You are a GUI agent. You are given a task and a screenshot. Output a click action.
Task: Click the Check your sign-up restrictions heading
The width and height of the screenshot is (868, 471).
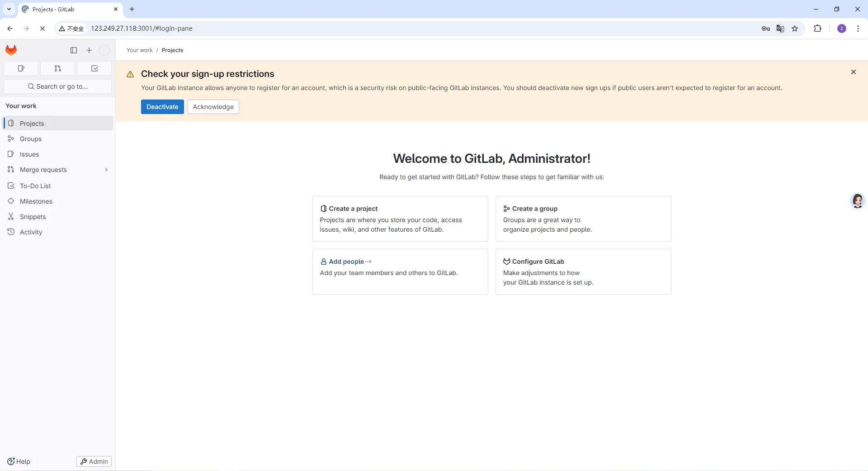click(208, 74)
